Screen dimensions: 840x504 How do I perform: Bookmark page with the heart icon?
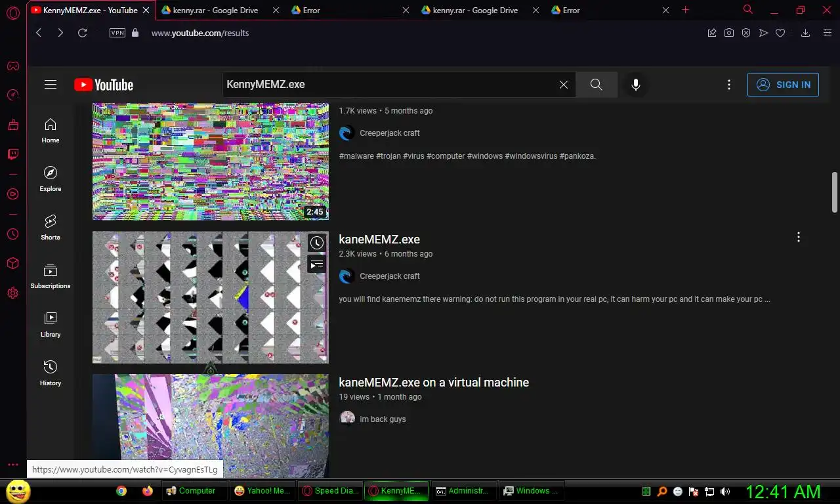(780, 33)
